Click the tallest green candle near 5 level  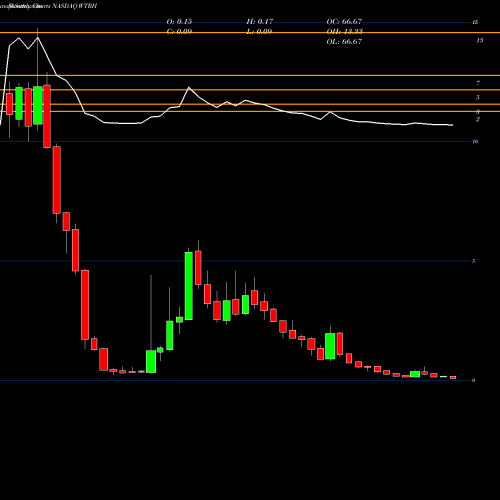(189, 286)
